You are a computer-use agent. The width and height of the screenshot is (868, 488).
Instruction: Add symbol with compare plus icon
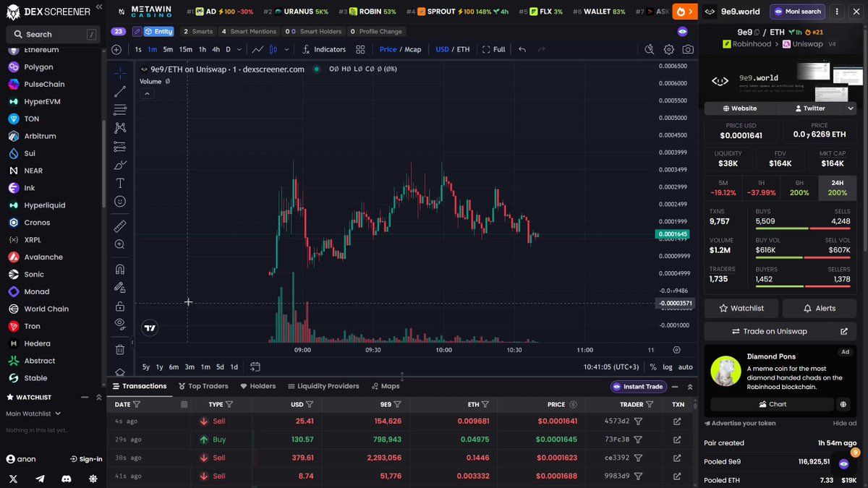point(116,50)
